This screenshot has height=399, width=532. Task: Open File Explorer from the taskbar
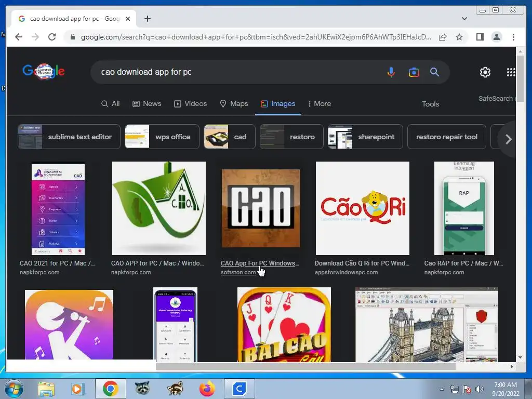pos(46,389)
